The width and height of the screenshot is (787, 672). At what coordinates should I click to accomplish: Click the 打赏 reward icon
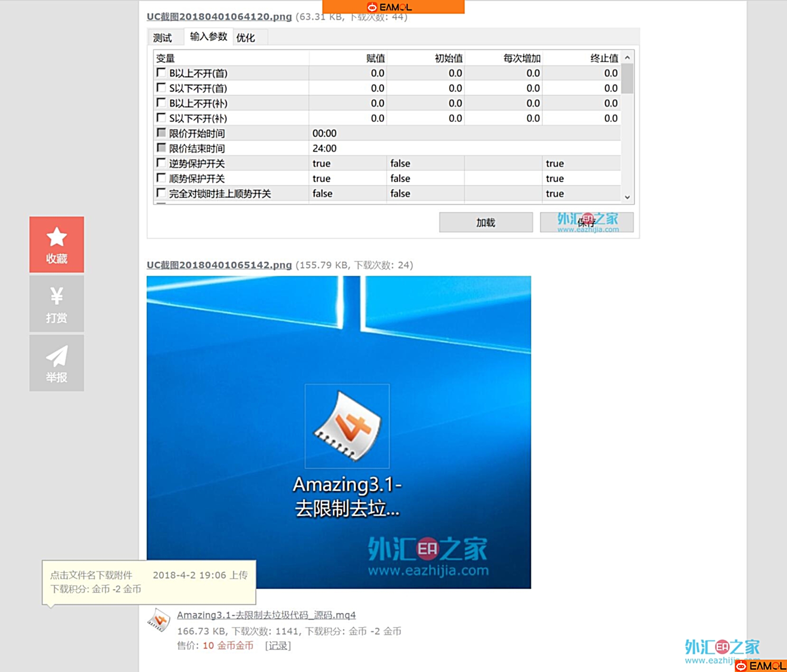[56, 295]
